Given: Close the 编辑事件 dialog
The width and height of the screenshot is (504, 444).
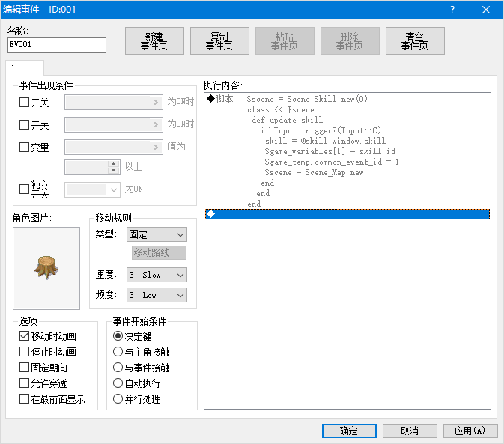Looking at the screenshot, I should point(486,10).
